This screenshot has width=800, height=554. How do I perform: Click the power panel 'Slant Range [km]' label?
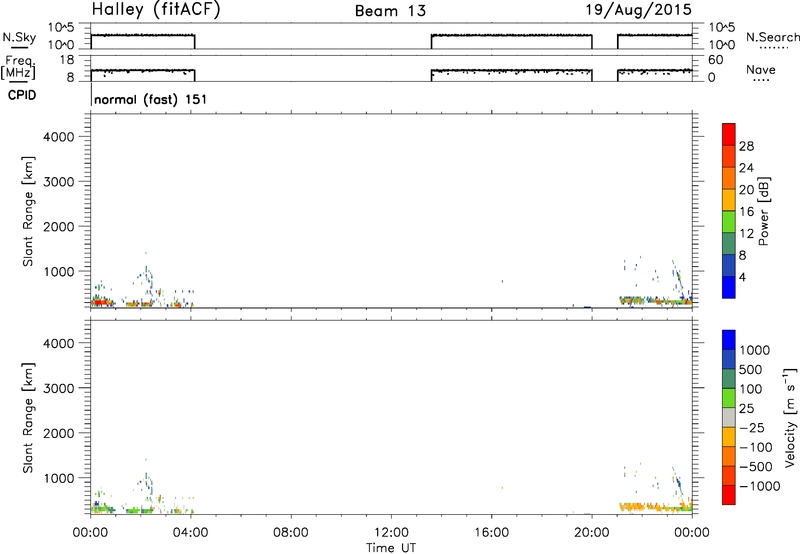(28, 211)
